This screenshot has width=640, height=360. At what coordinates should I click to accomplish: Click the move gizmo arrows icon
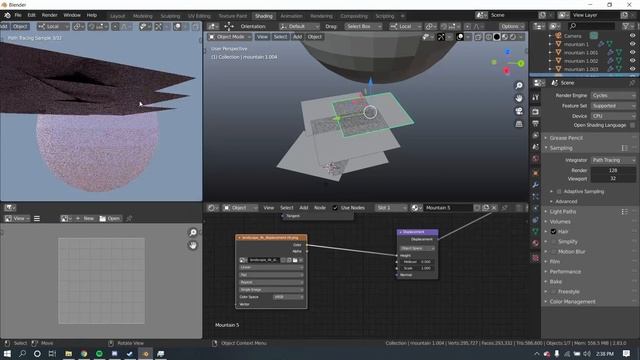[229, 26]
